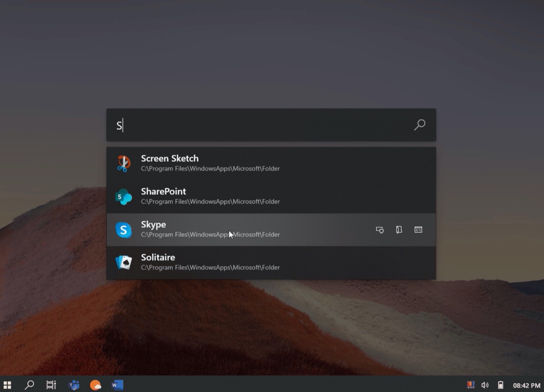Select the "SharePoint" result title
The image size is (544, 392).
point(164,191)
